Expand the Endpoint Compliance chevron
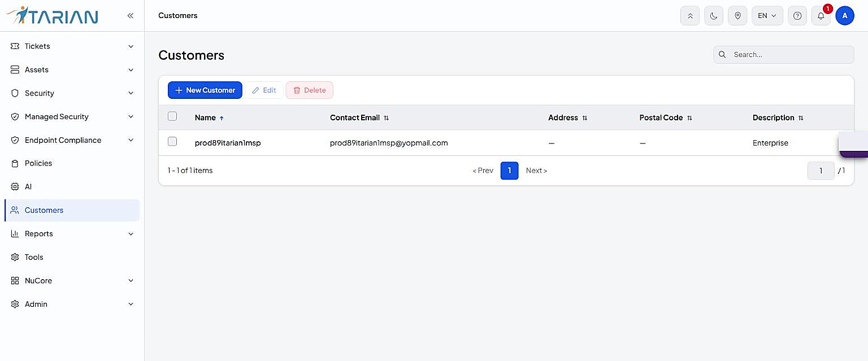Viewport: 868px width, 361px height. pos(131,140)
